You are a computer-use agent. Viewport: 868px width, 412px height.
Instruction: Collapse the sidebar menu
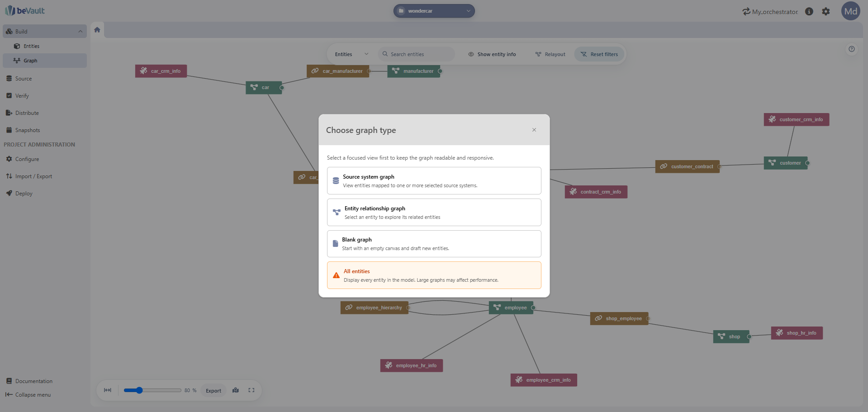click(x=28, y=395)
